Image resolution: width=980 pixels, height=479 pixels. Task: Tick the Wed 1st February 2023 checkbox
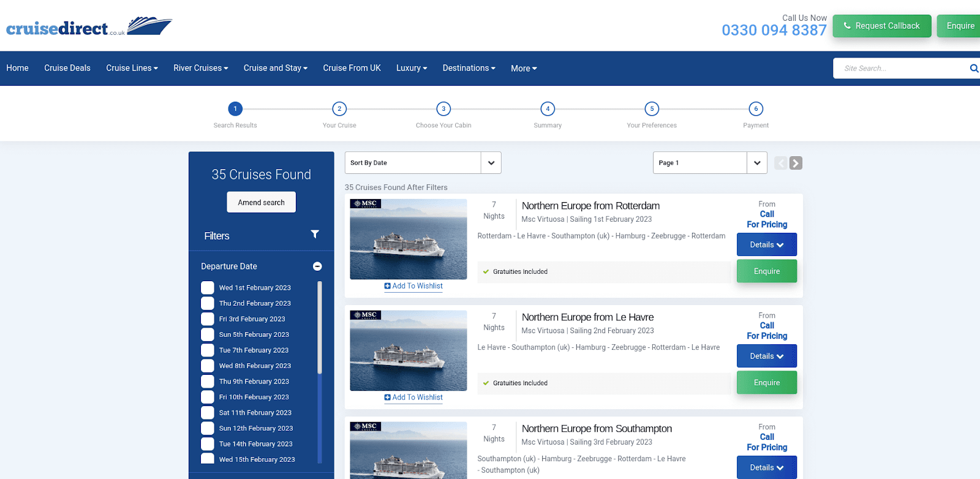[x=208, y=288]
